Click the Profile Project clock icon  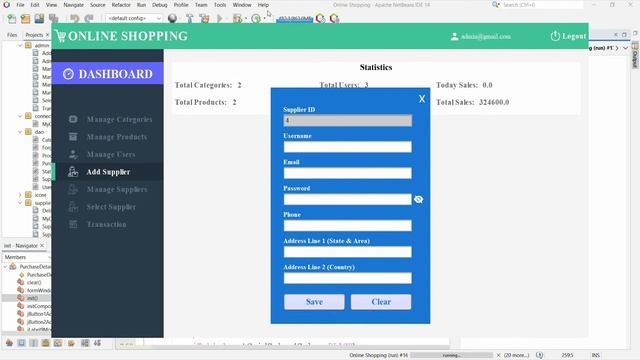pos(256,18)
